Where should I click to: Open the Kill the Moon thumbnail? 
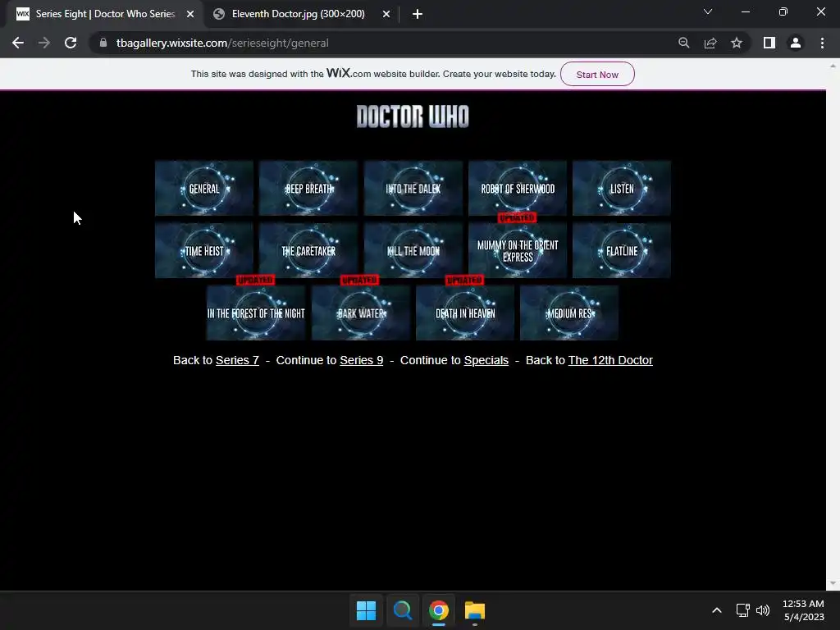pos(413,251)
